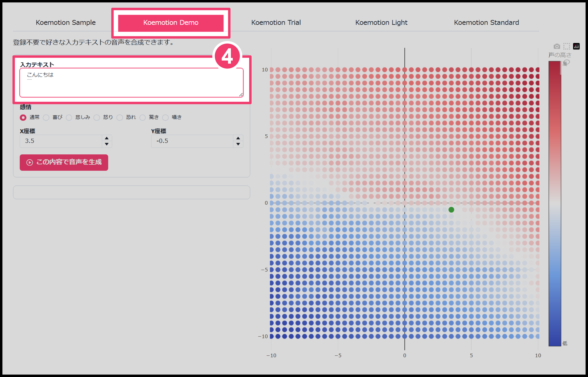
Task: Click the resize handle of the text area
Action: coord(241,95)
